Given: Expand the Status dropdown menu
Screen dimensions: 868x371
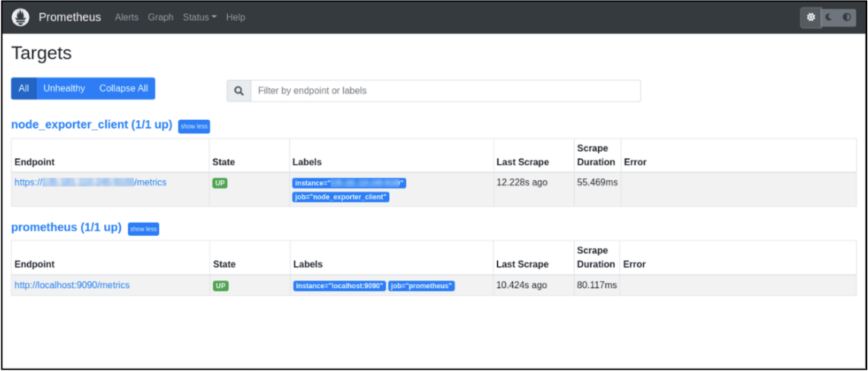Looking at the screenshot, I should tap(200, 17).
